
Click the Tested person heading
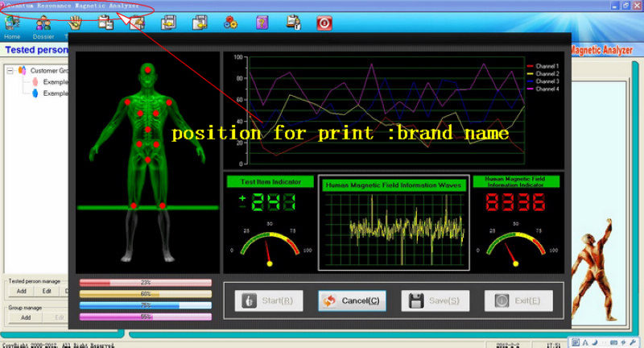pyautogui.click(x=36, y=50)
